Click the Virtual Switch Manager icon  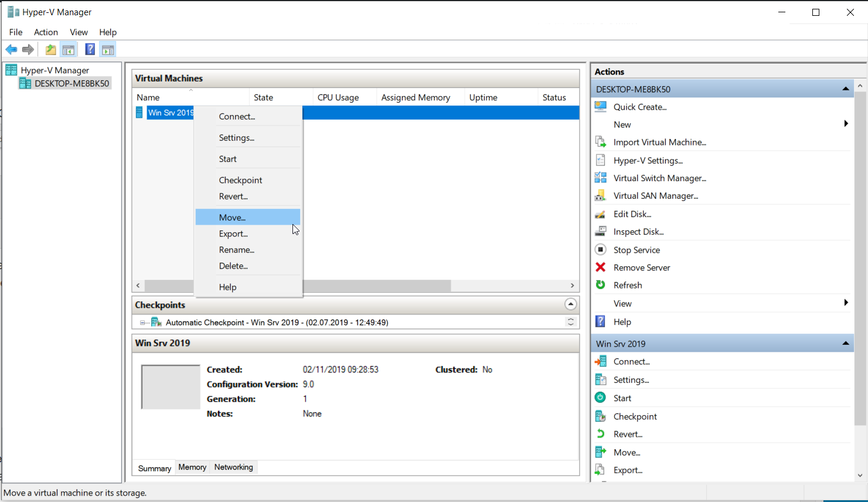(601, 178)
